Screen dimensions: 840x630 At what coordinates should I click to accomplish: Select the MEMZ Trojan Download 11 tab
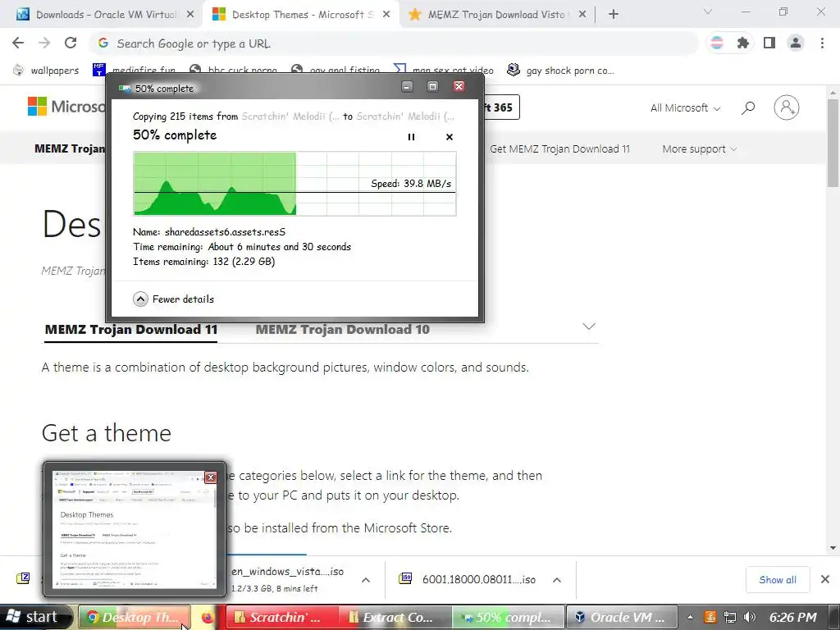pyautogui.click(x=131, y=330)
